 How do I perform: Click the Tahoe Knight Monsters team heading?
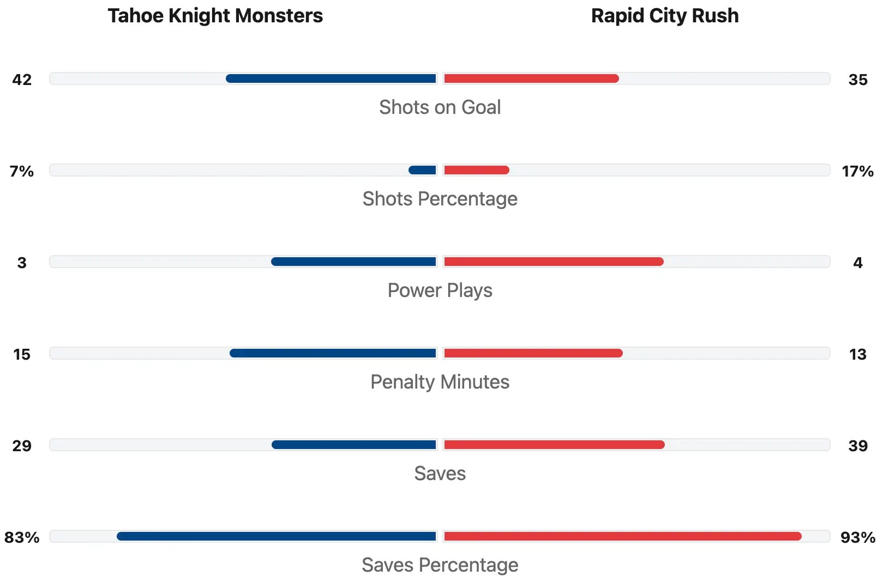pyautogui.click(x=215, y=16)
